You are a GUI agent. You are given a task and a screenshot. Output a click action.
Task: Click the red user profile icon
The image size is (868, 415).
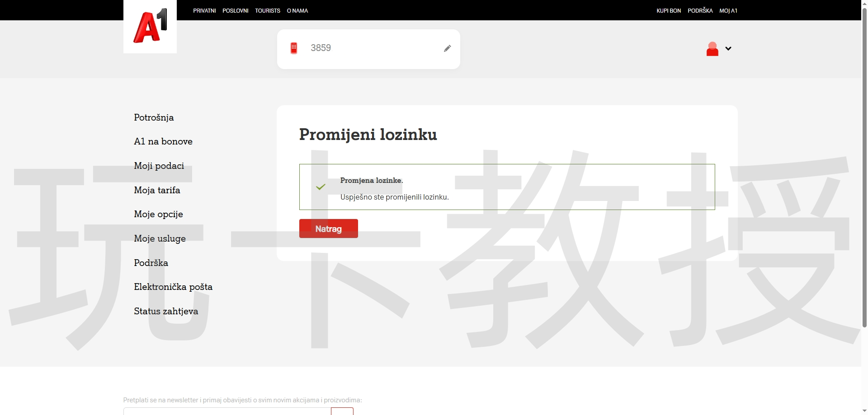pyautogui.click(x=712, y=49)
